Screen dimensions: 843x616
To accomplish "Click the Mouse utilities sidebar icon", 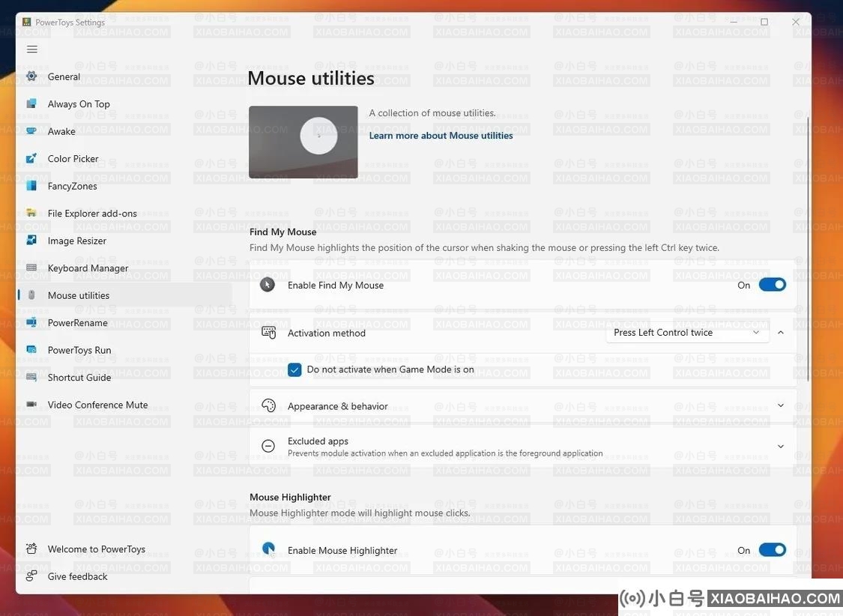I will point(31,295).
